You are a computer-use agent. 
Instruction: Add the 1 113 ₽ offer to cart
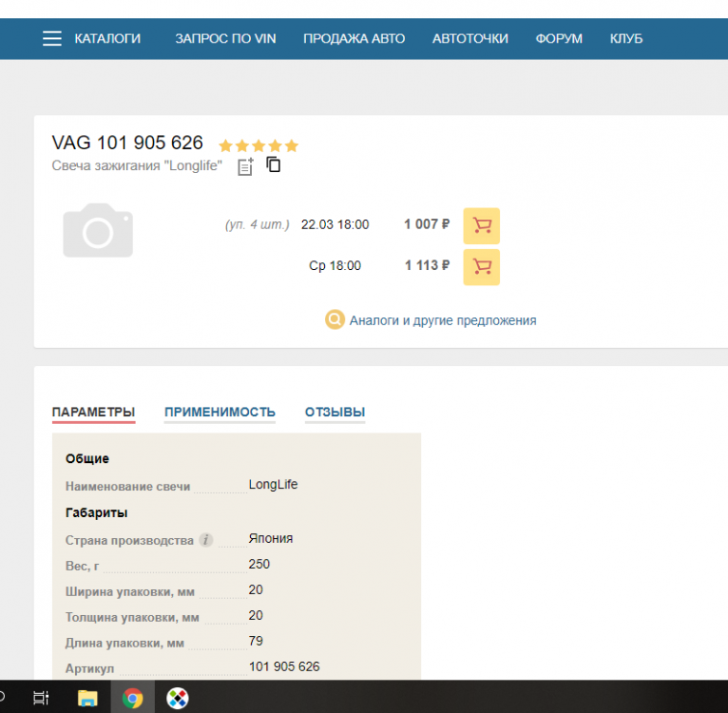click(481, 266)
